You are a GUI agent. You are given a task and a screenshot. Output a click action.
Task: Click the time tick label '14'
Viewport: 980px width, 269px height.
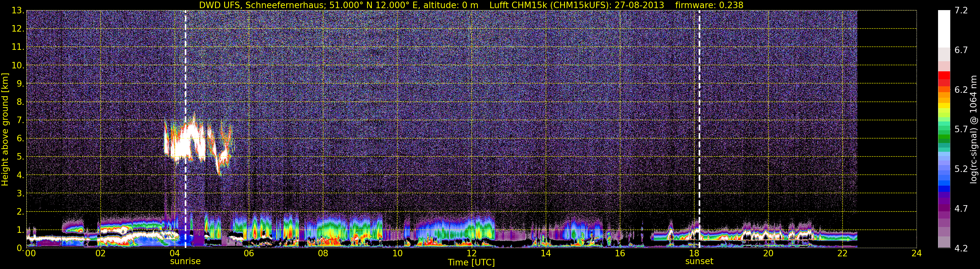click(x=545, y=254)
